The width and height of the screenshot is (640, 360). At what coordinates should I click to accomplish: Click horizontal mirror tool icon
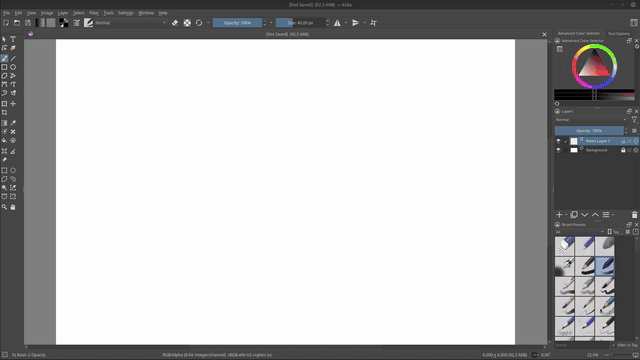337,23
